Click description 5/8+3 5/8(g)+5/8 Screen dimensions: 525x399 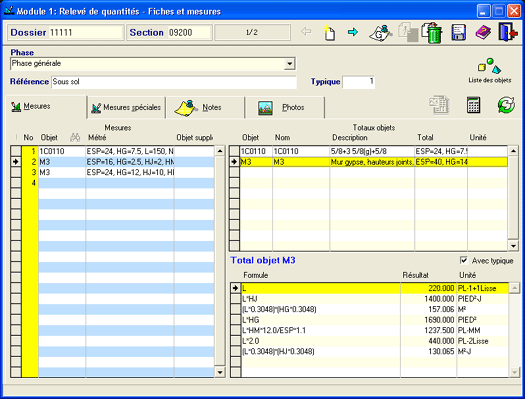coord(372,151)
